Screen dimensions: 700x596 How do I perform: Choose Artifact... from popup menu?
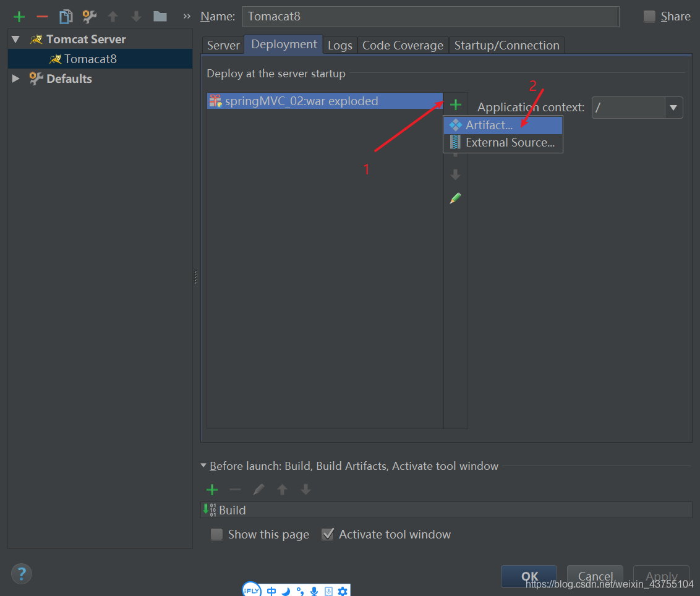point(503,125)
